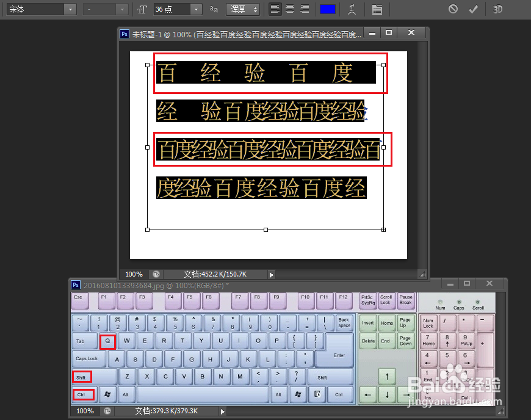Screen dimensions: 531x420
Task: Maximize the 2016081013393684.jpg window
Action: pyautogui.click(x=467, y=283)
